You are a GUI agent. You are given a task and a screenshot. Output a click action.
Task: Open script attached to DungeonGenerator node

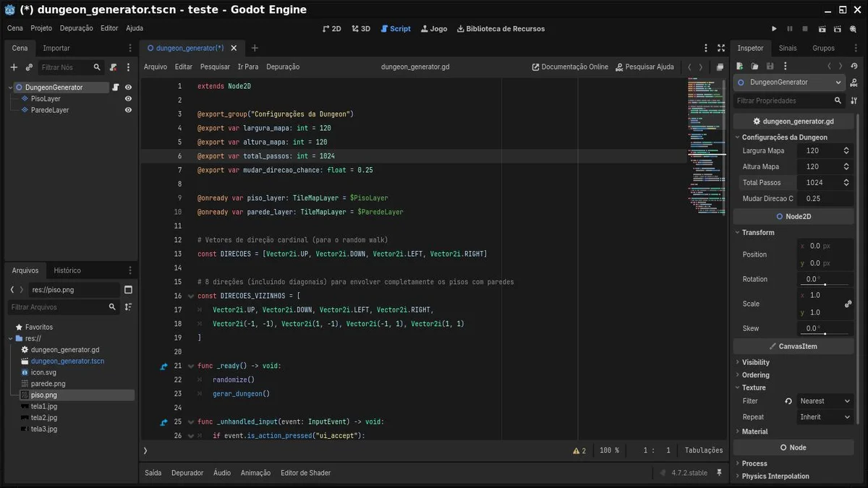[116, 87]
